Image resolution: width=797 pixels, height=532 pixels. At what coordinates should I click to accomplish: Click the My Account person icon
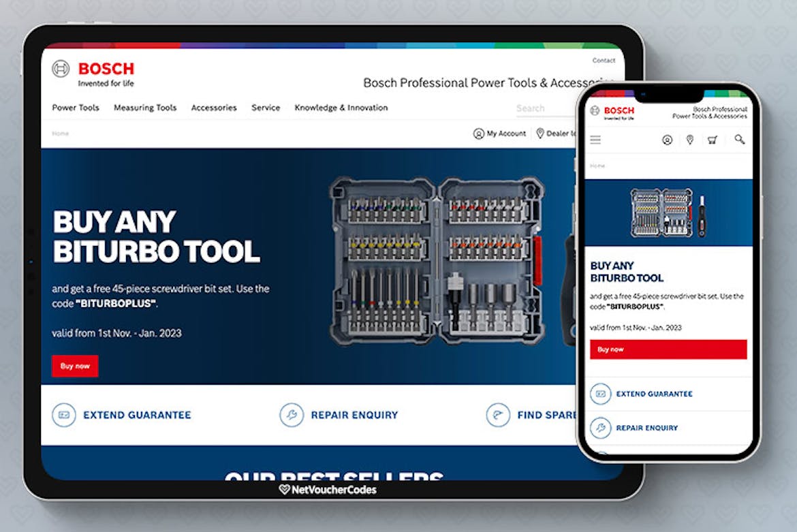[x=478, y=134]
